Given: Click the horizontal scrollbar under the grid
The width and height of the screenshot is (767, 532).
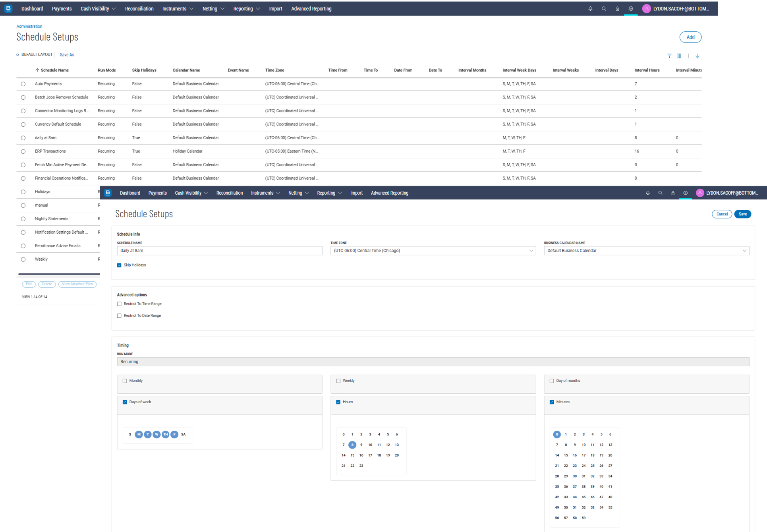Looking at the screenshot, I should tap(59, 274).
